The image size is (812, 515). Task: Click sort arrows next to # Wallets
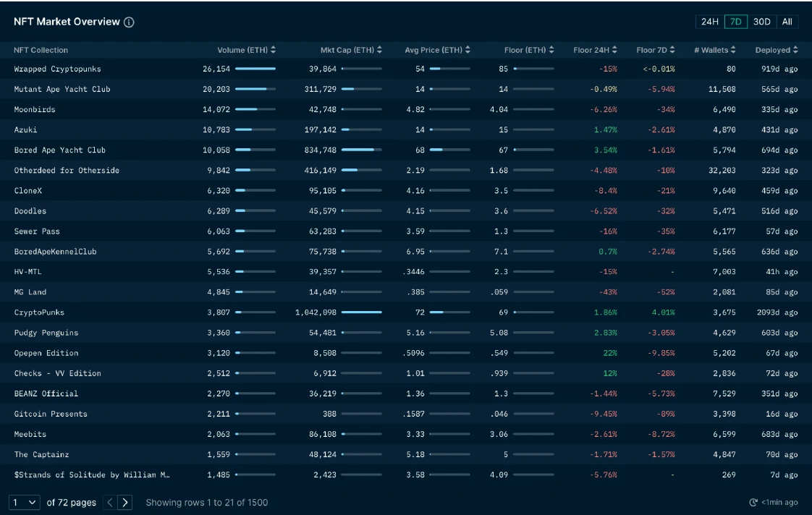(733, 50)
